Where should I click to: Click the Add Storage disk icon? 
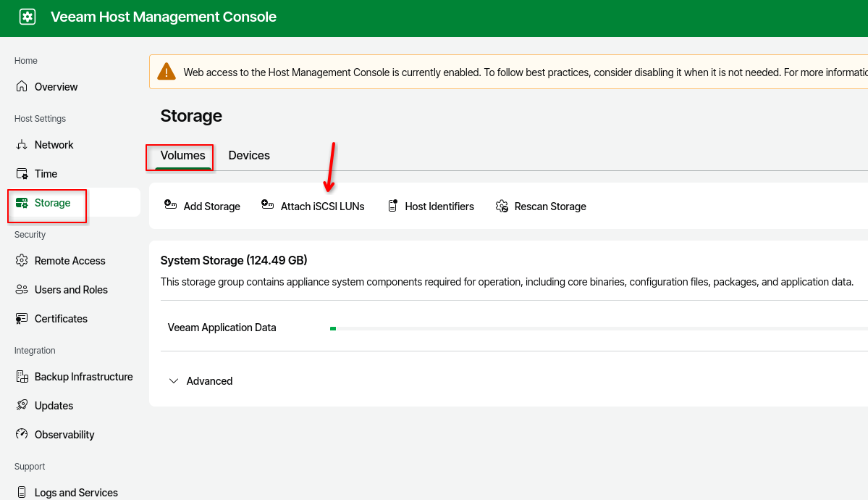pyautogui.click(x=171, y=205)
